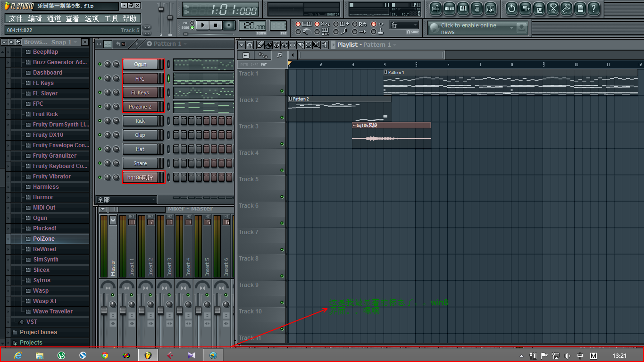The height and width of the screenshot is (362, 644).
Task: Select the delete tool in Playlist toolbar
Action: click(276, 45)
